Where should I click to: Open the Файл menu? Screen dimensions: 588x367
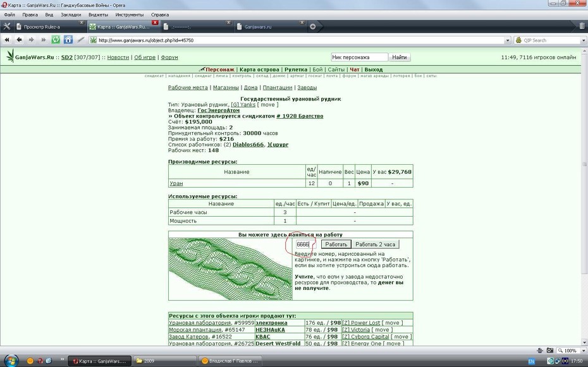(9, 15)
